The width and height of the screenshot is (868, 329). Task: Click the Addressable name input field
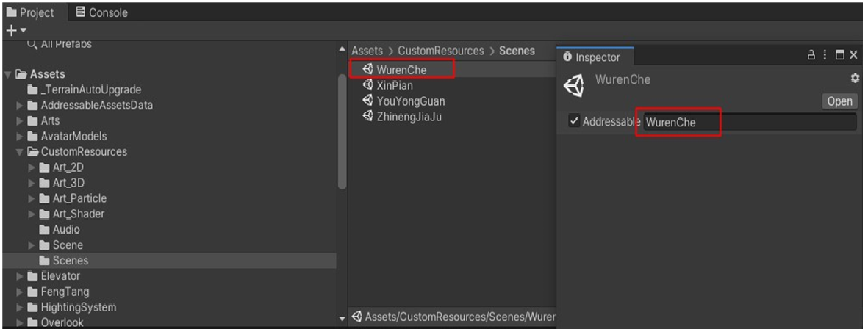pyautogui.click(x=750, y=122)
